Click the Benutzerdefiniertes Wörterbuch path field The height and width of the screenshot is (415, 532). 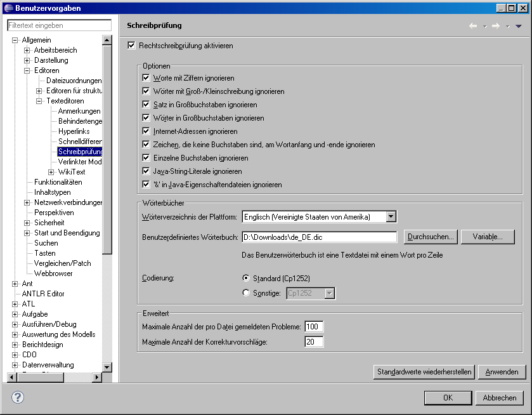click(x=319, y=237)
